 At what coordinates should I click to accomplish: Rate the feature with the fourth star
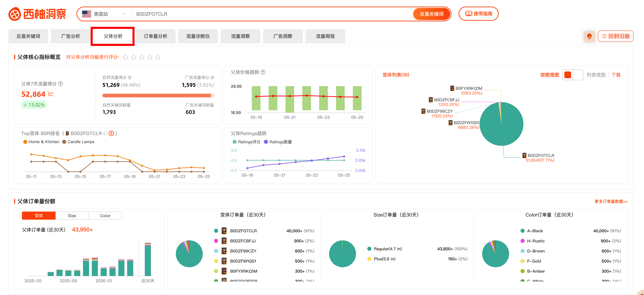pos(150,57)
